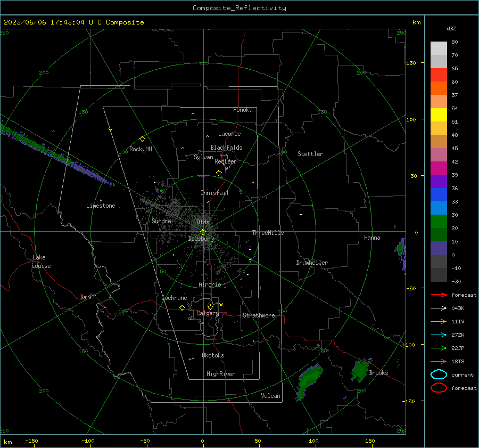Click the Sundre label
Viewport: 479px width, 448px height.
point(161,221)
